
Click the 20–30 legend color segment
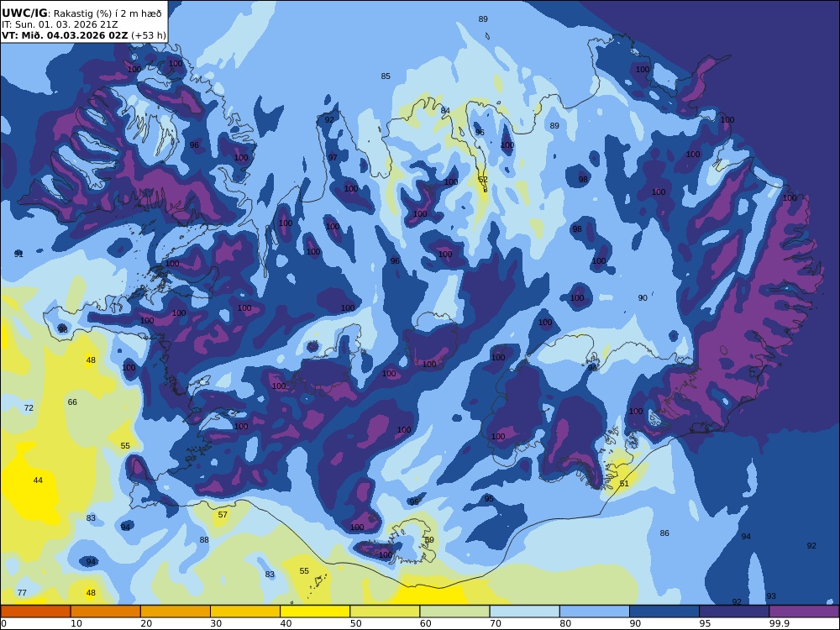176,612
